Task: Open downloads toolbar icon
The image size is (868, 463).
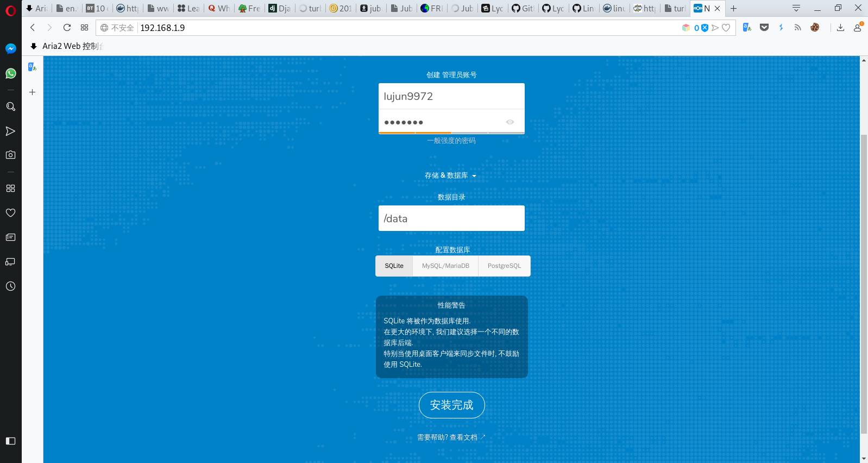Action: [840, 28]
